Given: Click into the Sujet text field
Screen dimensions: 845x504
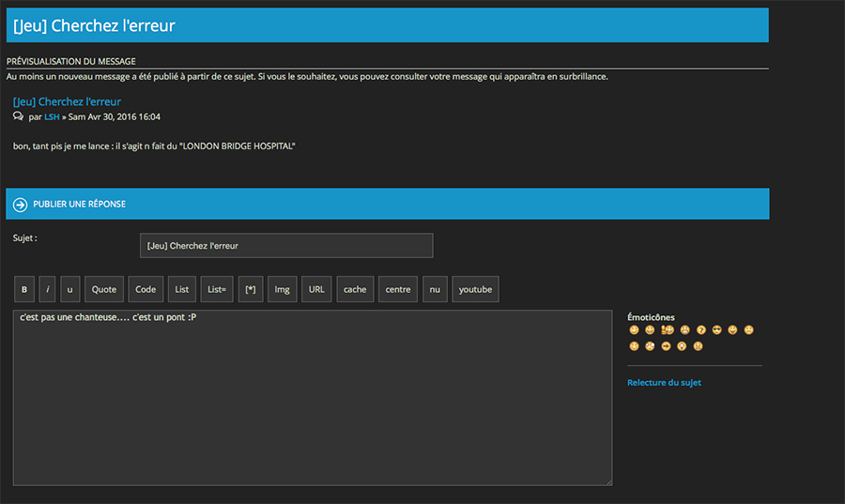Looking at the screenshot, I should (x=286, y=246).
